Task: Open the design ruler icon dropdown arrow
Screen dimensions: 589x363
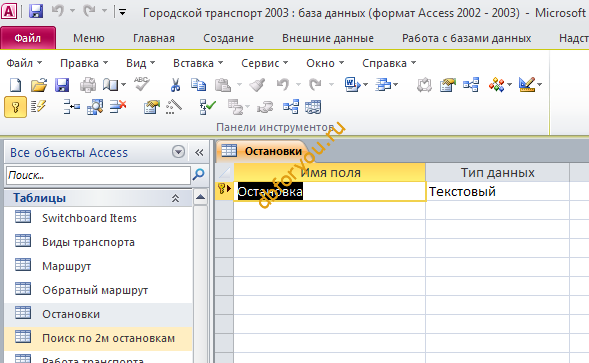Action: pyautogui.click(x=540, y=85)
